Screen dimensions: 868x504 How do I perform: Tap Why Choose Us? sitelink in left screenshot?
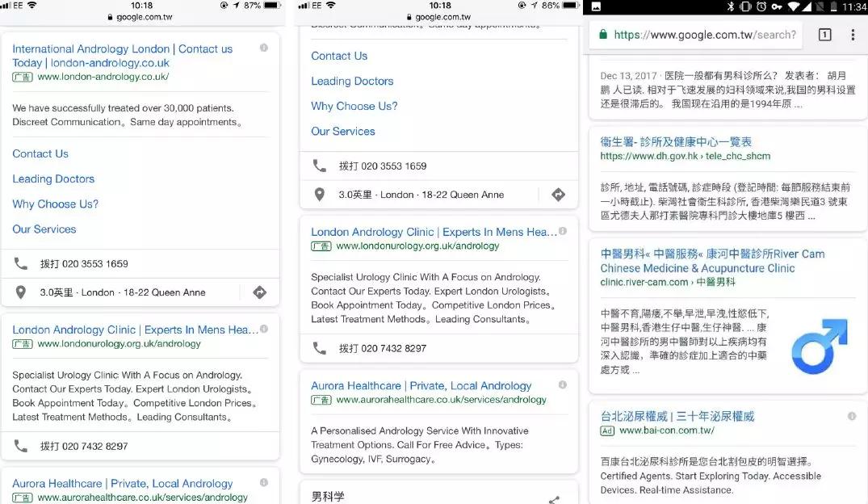[56, 204]
